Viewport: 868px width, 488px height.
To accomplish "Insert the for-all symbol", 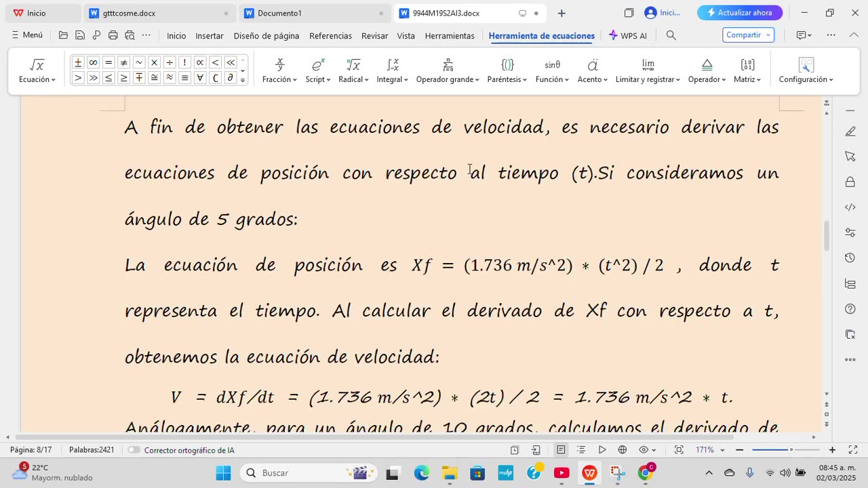I will [200, 78].
